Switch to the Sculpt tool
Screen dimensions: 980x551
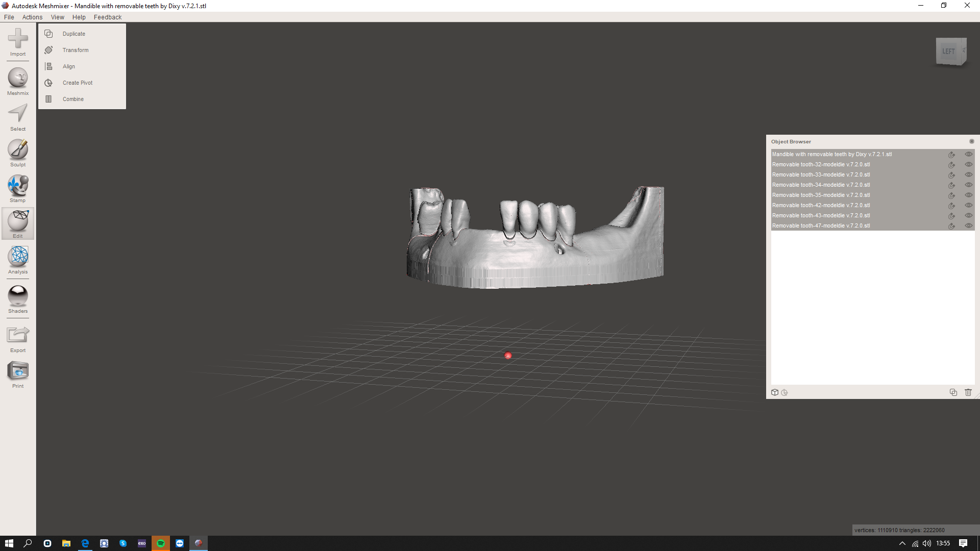(x=17, y=152)
